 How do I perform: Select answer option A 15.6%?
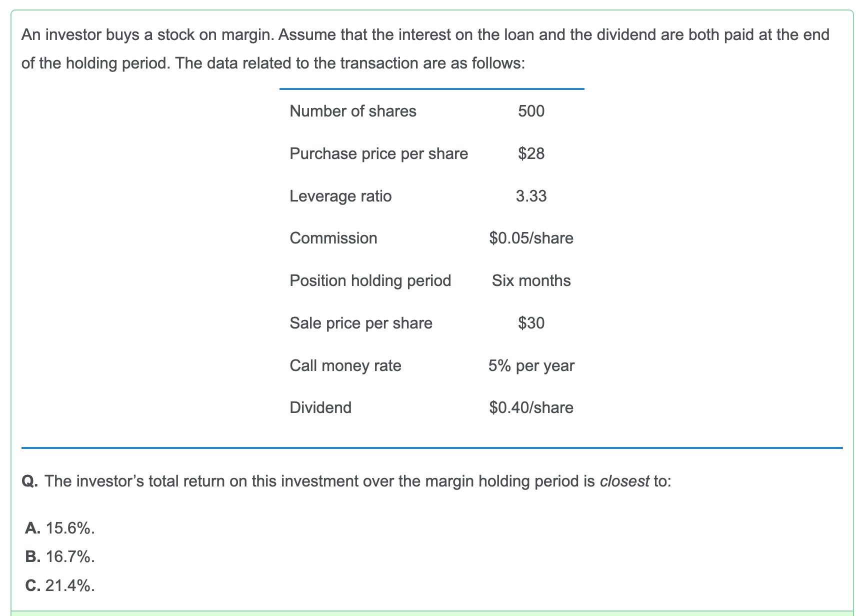pos(59,527)
